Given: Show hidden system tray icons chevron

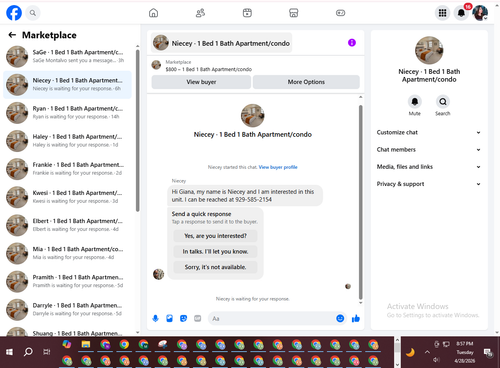Looking at the screenshot, I should (x=427, y=352).
